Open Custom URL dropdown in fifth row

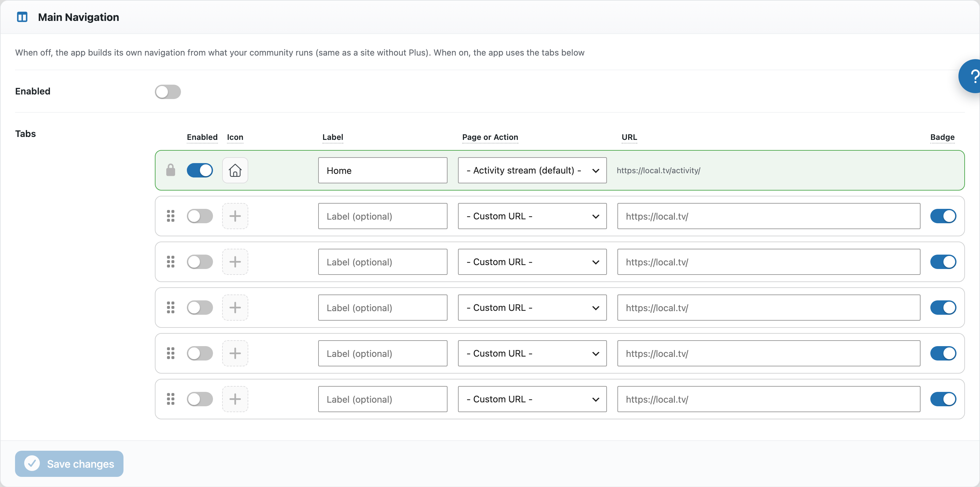pyautogui.click(x=532, y=353)
